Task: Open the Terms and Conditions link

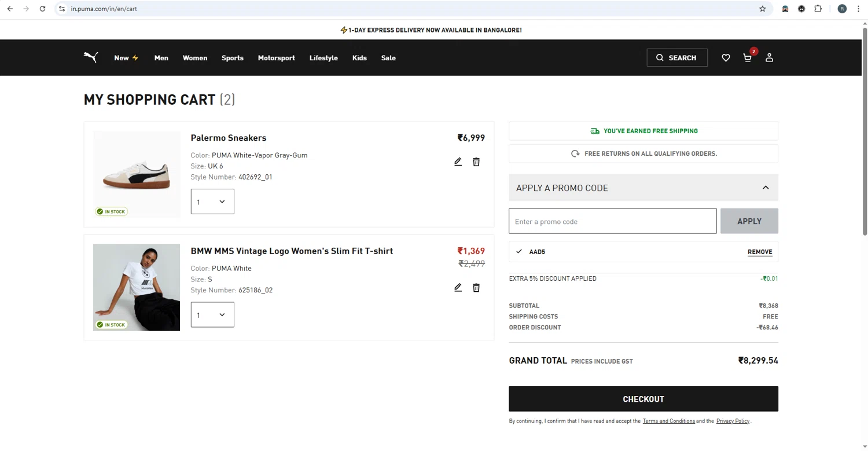Action: (668, 421)
